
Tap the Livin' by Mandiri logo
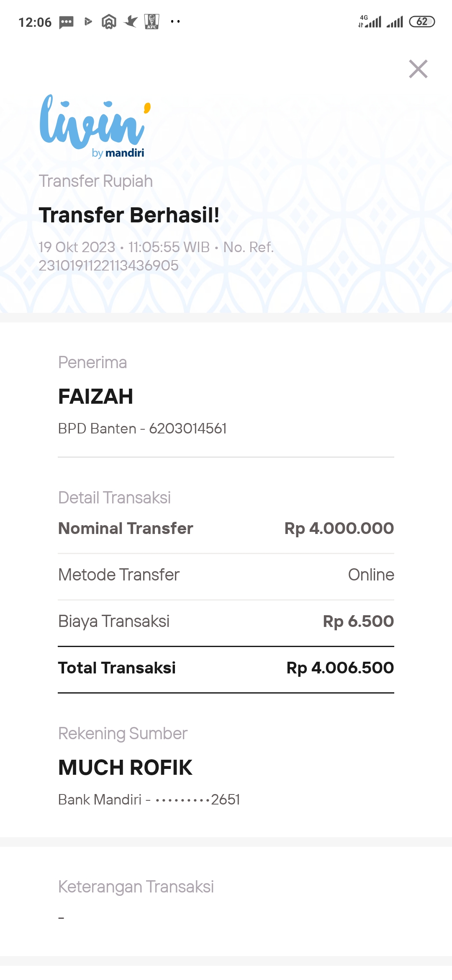tap(95, 126)
